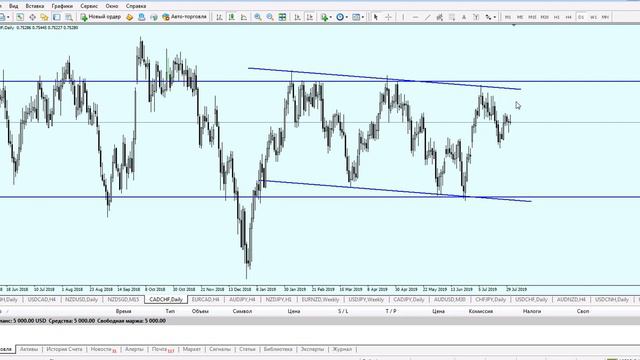Toggle the Авто-торговля button
Image resolution: width=640 pixels, height=360 pixels.
click(184, 17)
